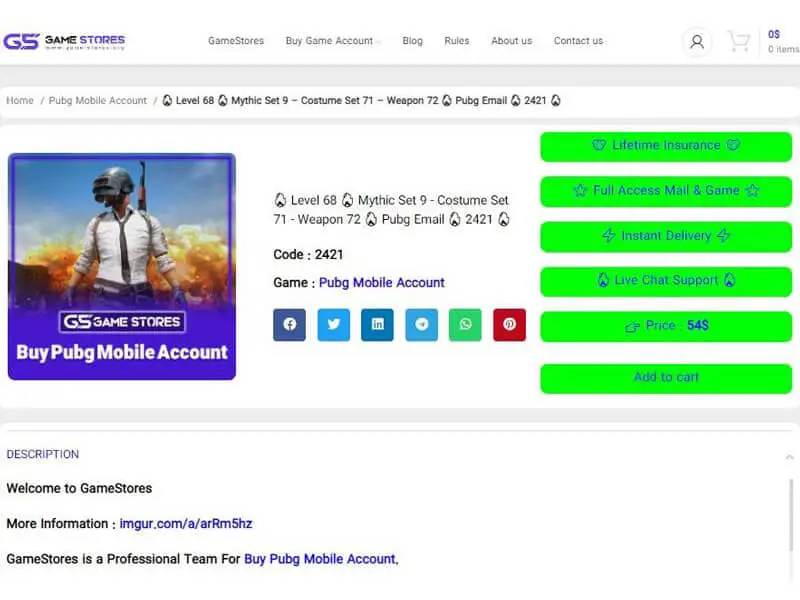Screen dimensions: 800x600
Task: Go to Home via the breadcrumb
Action: click(19, 100)
